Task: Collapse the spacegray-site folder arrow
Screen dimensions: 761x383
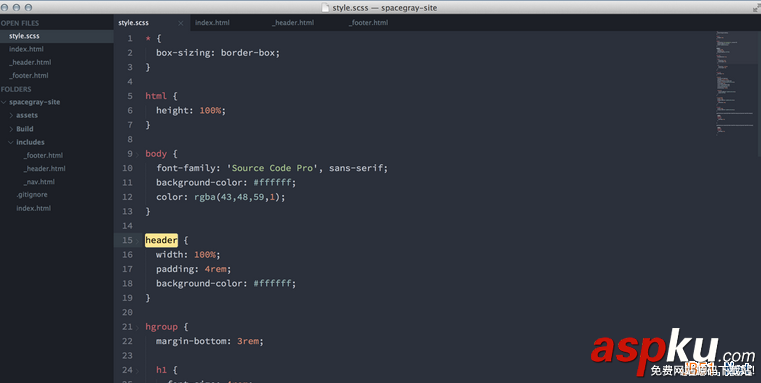Action: [4, 102]
